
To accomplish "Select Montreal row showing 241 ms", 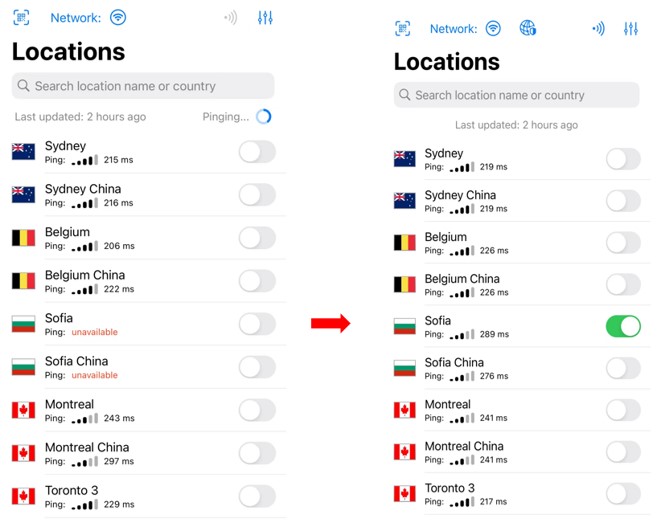I will [522, 410].
